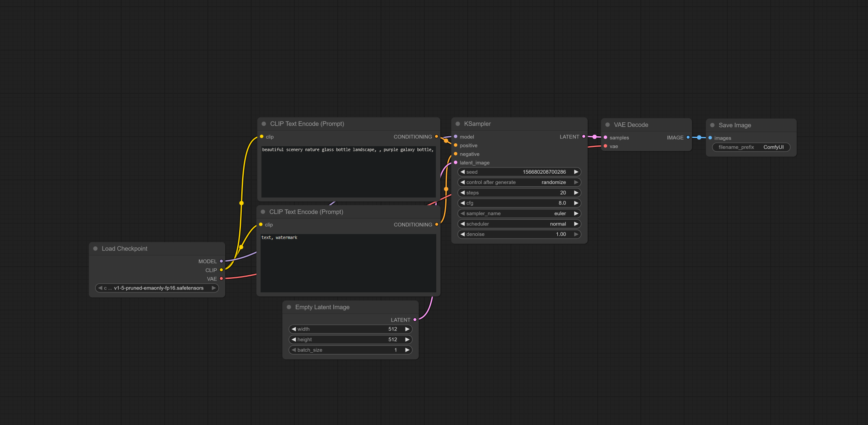Screen dimensions: 868x425
Task: Decrease denoise with the left arrow
Action: [x=463, y=234]
